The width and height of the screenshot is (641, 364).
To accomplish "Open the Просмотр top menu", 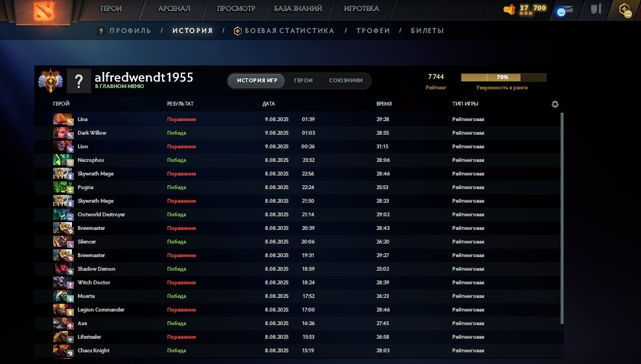I will click(236, 8).
